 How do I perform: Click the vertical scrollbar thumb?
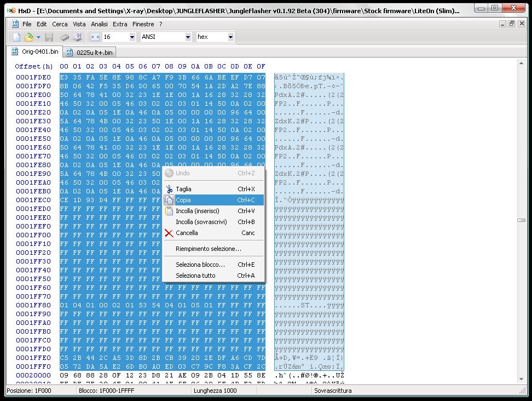click(522, 220)
